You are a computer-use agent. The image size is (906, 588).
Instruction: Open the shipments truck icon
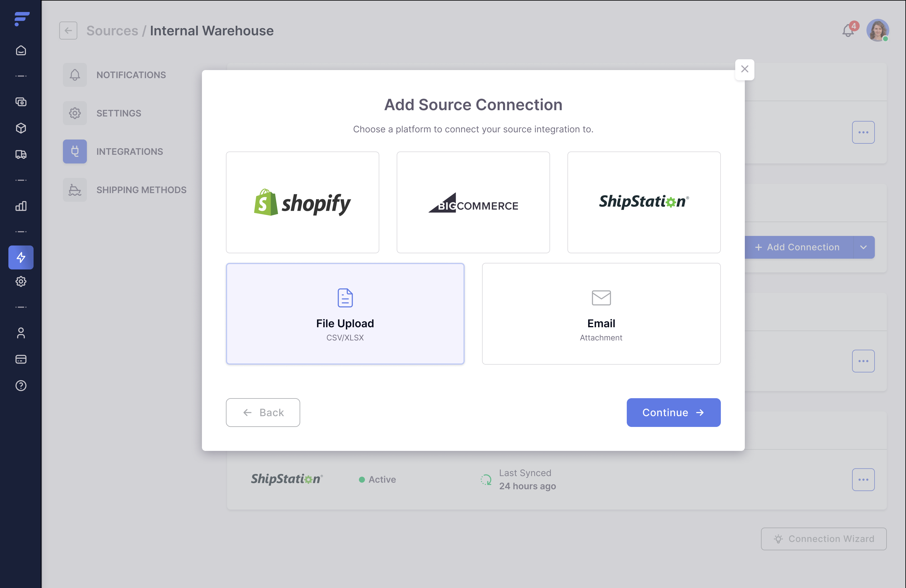point(21,154)
